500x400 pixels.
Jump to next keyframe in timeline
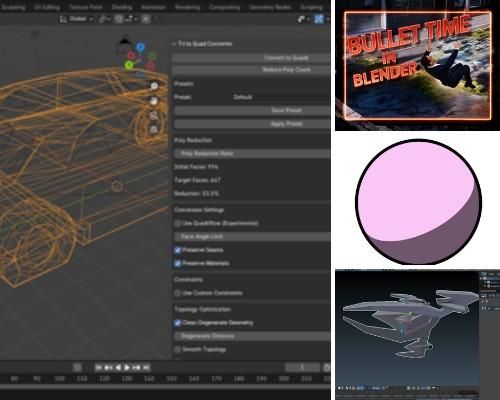(136, 367)
